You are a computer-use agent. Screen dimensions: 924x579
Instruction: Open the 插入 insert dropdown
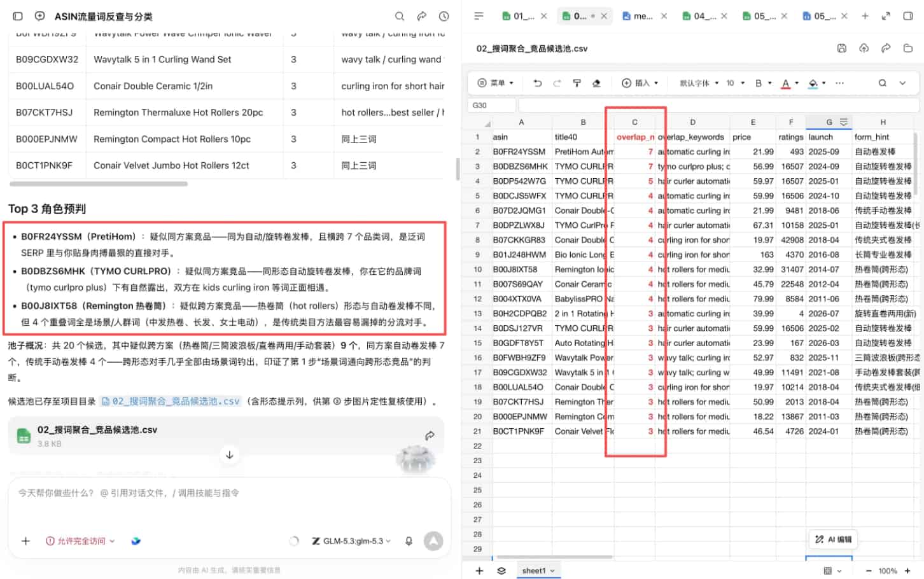coord(640,83)
